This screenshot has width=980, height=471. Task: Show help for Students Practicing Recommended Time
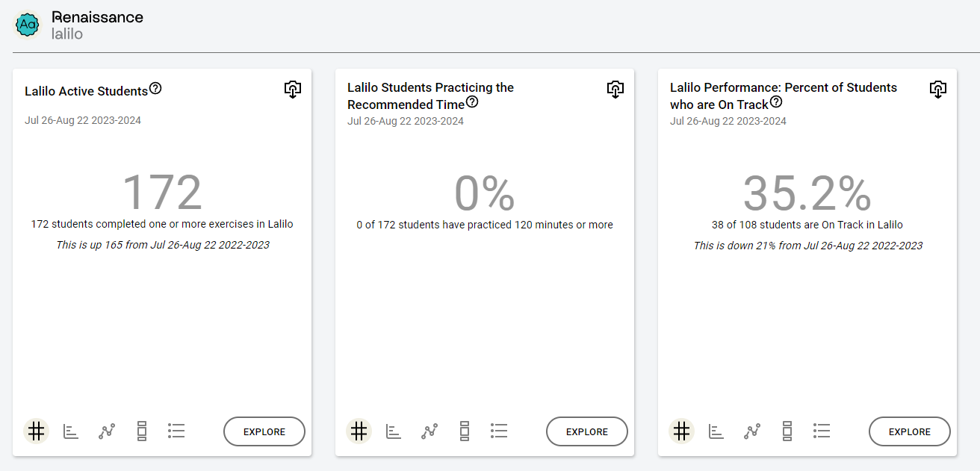[472, 102]
